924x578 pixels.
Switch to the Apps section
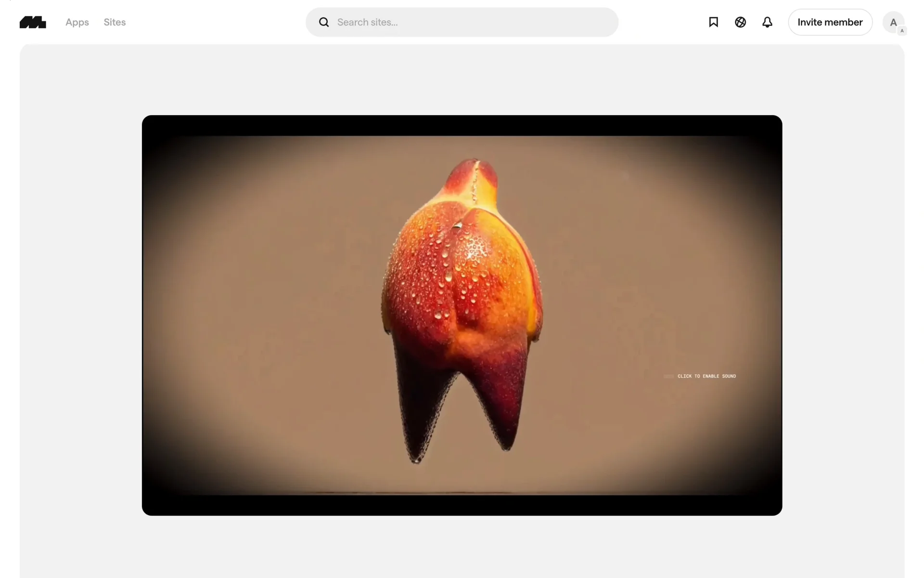pos(77,22)
